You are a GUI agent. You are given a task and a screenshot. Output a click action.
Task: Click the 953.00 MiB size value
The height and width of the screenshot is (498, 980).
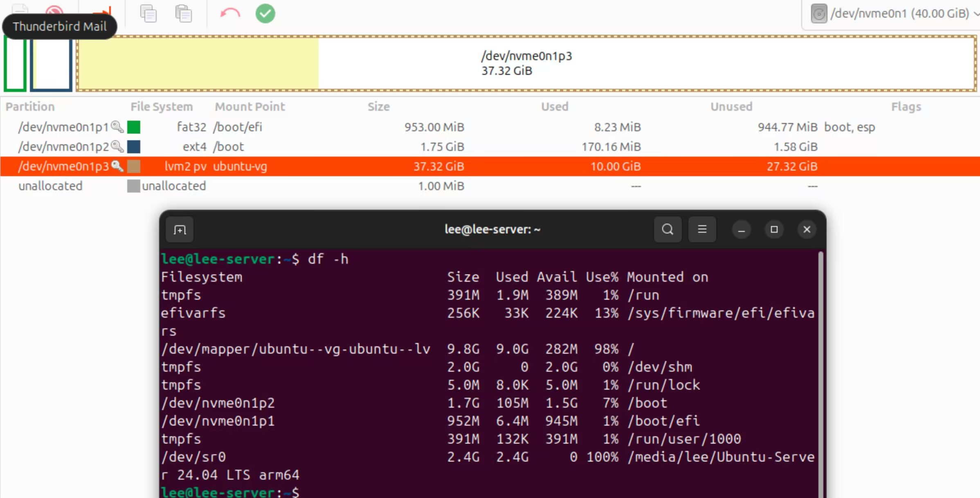(x=434, y=127)
